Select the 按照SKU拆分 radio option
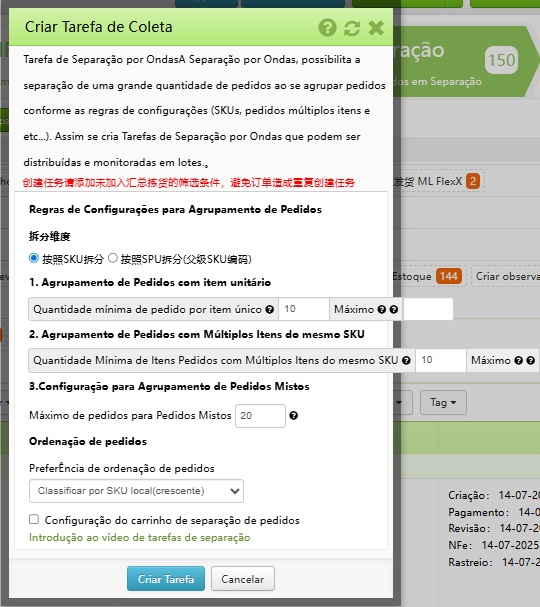The height and width of the screenshot is (607, 540). [34, 258]
